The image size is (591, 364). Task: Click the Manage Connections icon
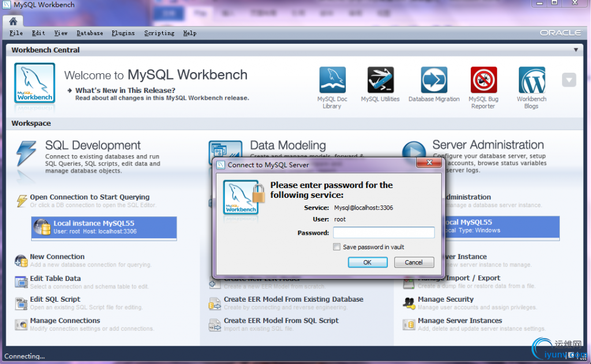21,324
